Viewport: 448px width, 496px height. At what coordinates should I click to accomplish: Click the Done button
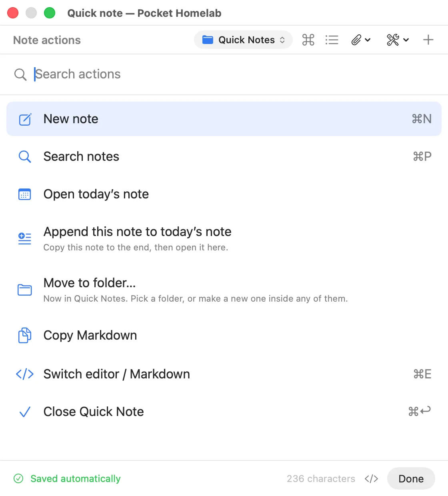point(411,478)
